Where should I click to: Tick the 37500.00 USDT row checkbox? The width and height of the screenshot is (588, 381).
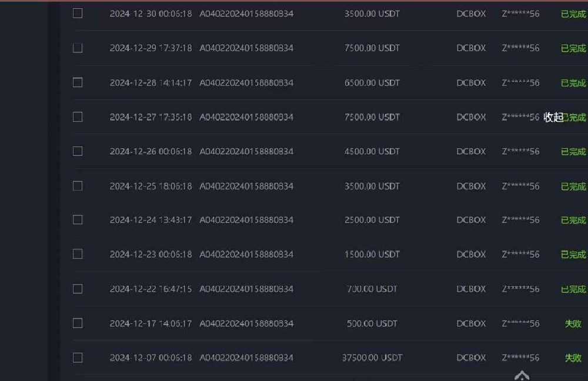pyautogui.click(x=78, y=357)
